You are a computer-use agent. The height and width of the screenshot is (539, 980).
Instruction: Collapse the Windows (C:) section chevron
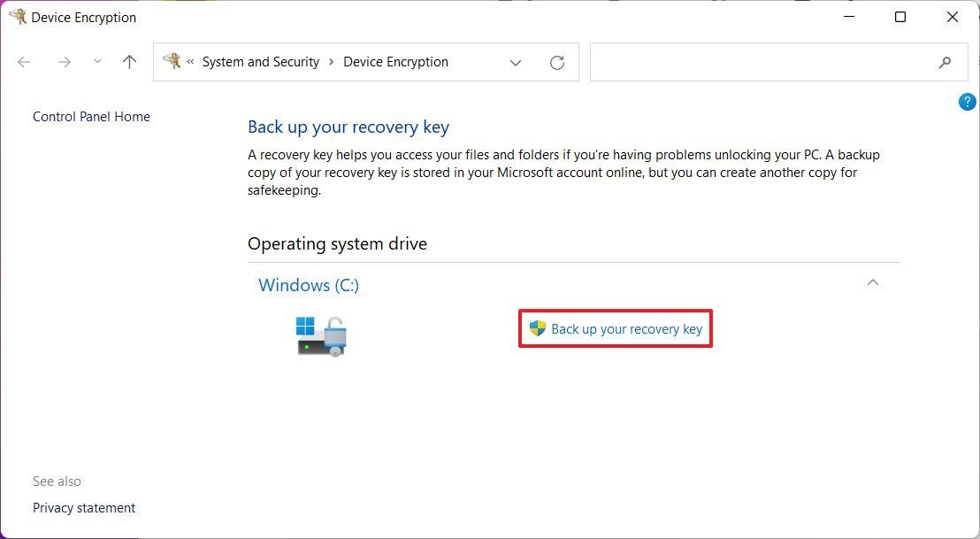point(873,283)
